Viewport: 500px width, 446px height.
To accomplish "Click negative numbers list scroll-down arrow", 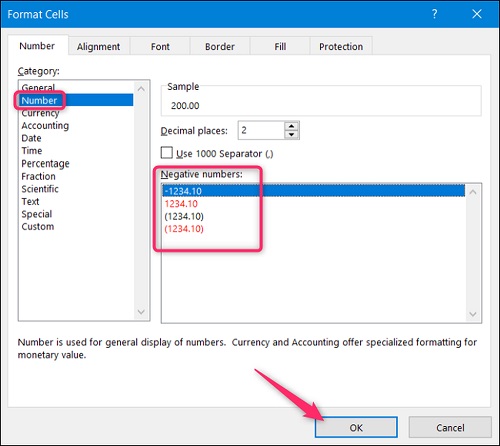I will (x=473, y=314).
